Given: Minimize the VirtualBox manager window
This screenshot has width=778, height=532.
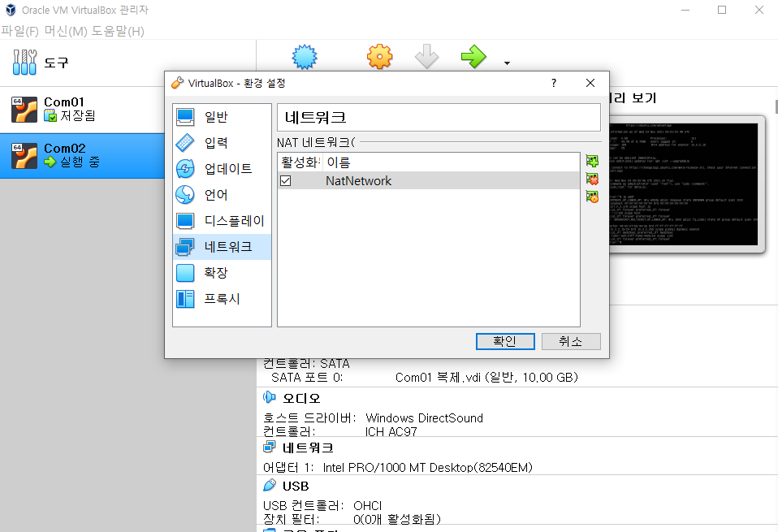Looking at the screenshot, I should coord(685,10).
